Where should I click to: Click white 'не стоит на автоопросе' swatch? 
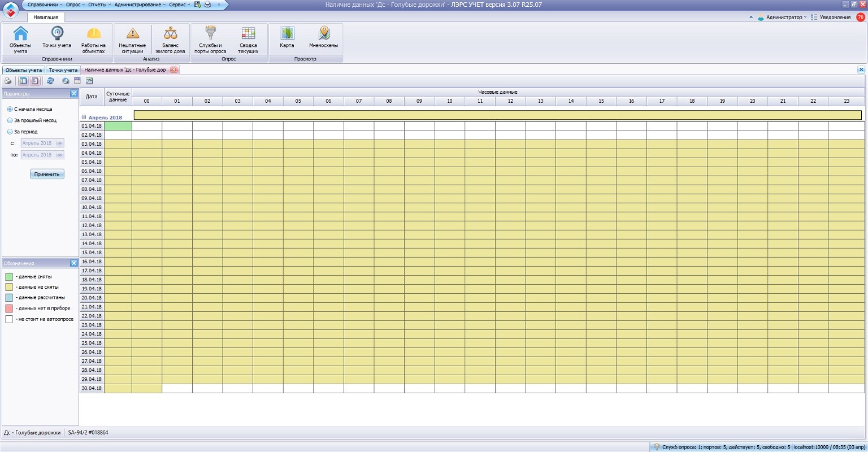click(x=9, y=319)
